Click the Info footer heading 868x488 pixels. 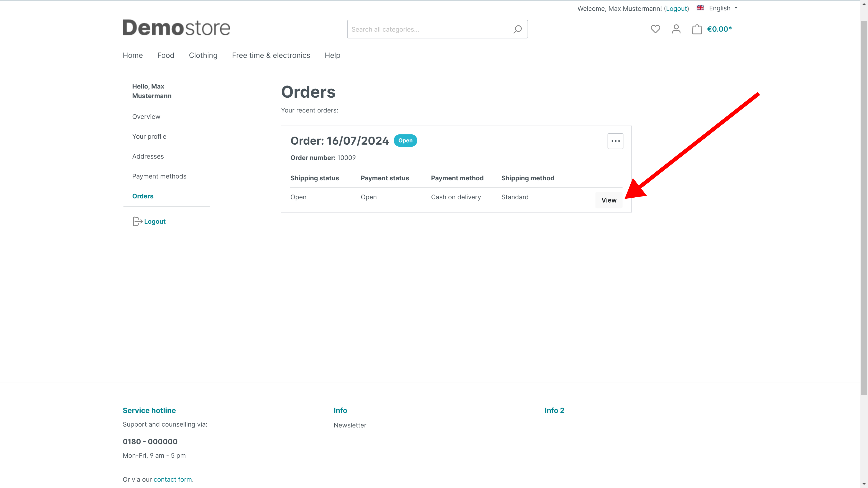point(340,410)
